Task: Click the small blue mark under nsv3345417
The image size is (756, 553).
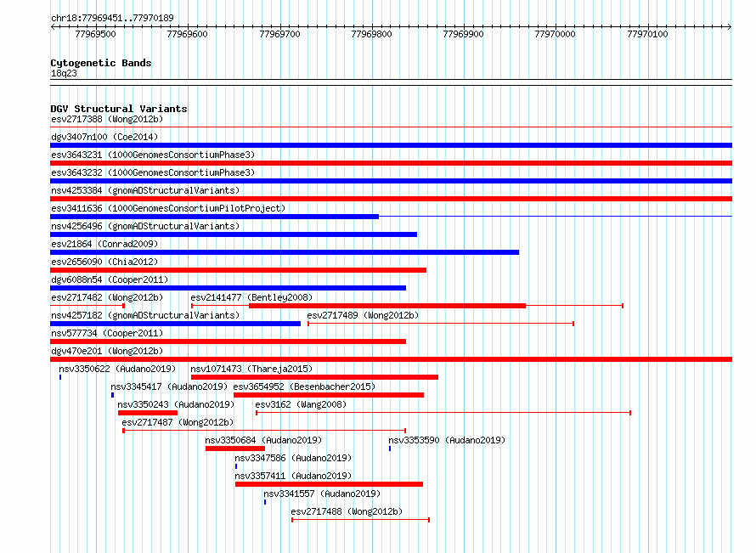Action: [112, 395]
